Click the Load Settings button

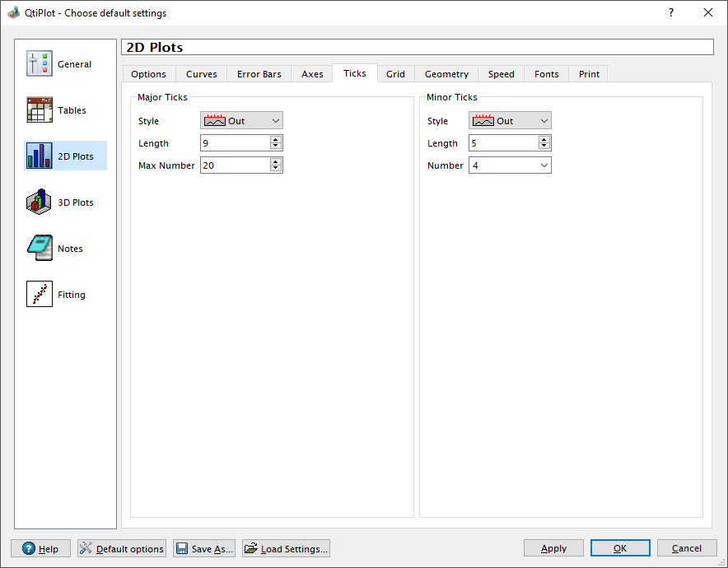click(286, 548)
